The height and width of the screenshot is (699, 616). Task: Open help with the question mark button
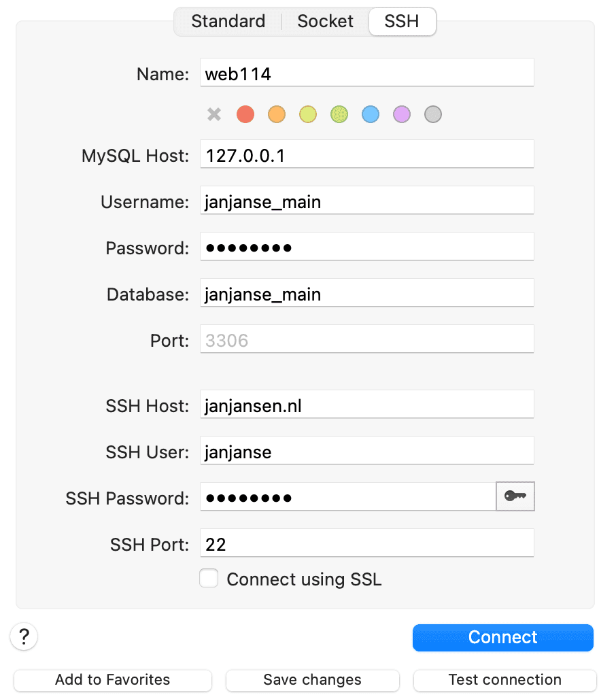click(x=24, y=637)
